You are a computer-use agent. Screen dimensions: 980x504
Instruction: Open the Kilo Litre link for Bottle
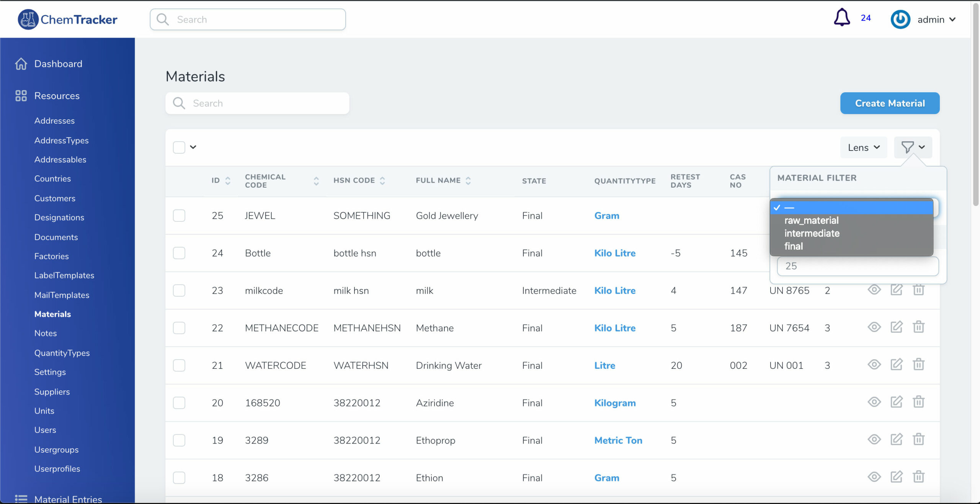(x=614, y=253)
